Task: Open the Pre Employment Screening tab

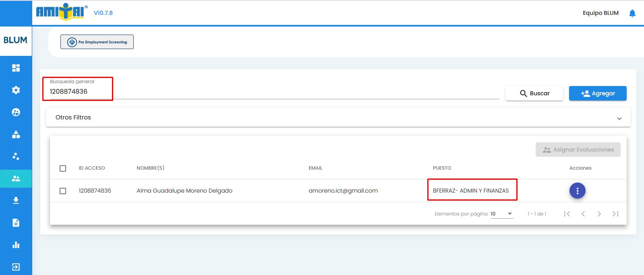Action: pyautogui.click(x=97, y=42)
